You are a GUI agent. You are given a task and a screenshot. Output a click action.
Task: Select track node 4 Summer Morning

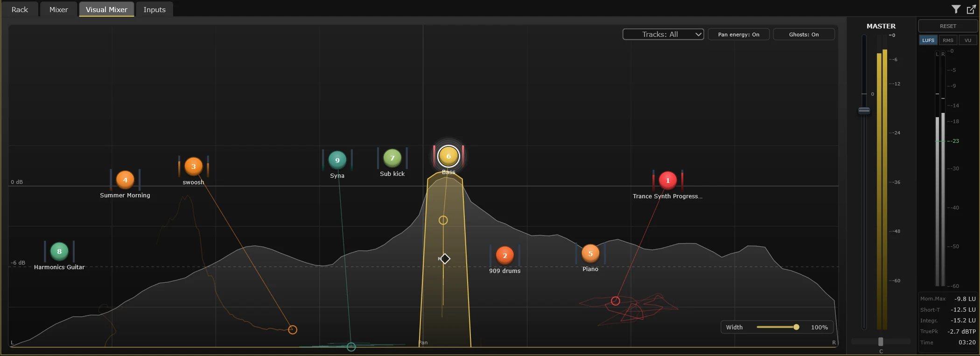pos(125,180)
